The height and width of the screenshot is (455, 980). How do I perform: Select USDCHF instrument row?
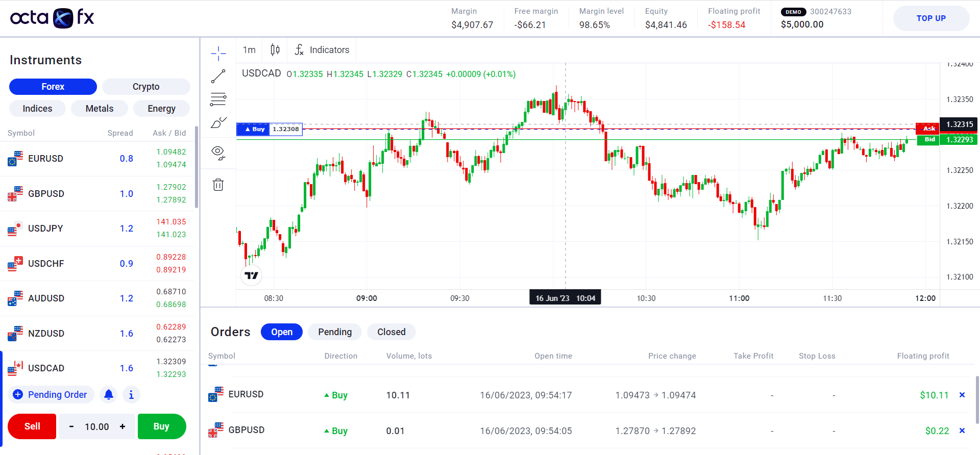click(97, 264)
